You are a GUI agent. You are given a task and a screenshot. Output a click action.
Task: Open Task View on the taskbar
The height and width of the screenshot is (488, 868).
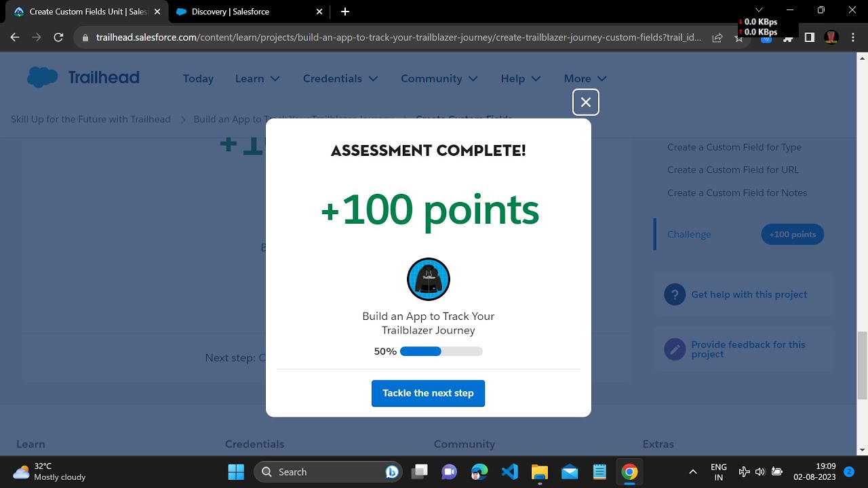420,472
